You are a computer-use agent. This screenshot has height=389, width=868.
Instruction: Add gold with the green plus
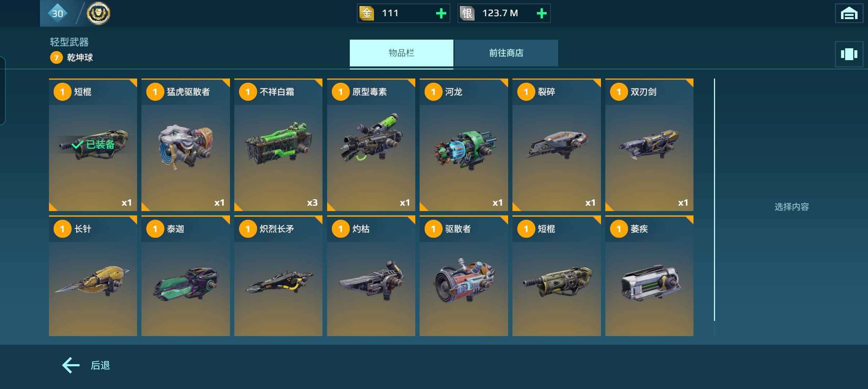(441, 14)
